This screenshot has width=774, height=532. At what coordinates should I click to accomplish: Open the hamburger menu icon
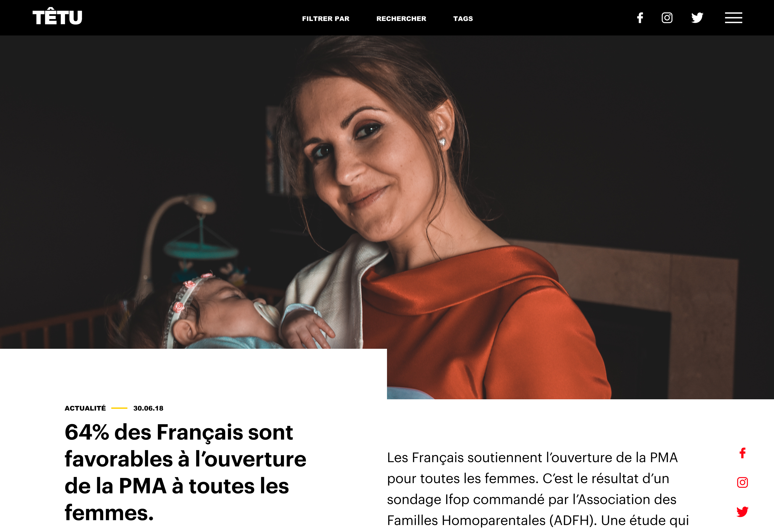pyautogui.click(x=733, y=18)
